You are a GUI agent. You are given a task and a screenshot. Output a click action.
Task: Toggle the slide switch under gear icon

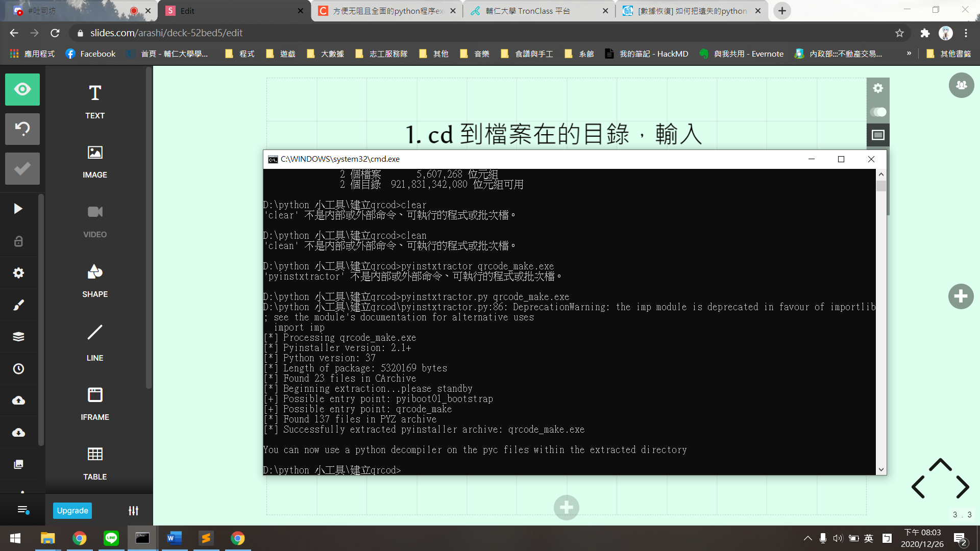878,112
